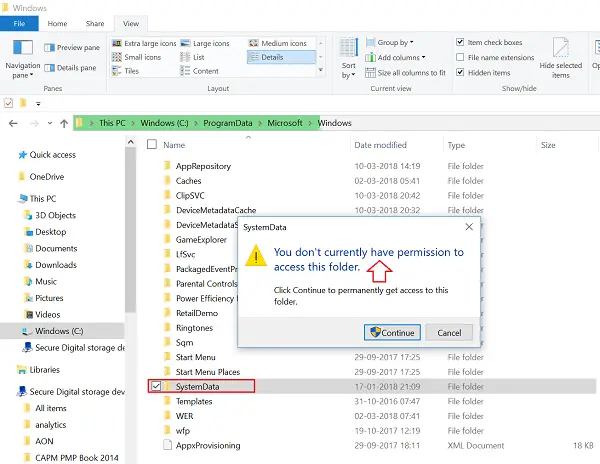The height and width of the screenshot is (464, 600).
Task: Navigate to This PC in address bar
Action: pyautogui.click(x=112, y=123)
